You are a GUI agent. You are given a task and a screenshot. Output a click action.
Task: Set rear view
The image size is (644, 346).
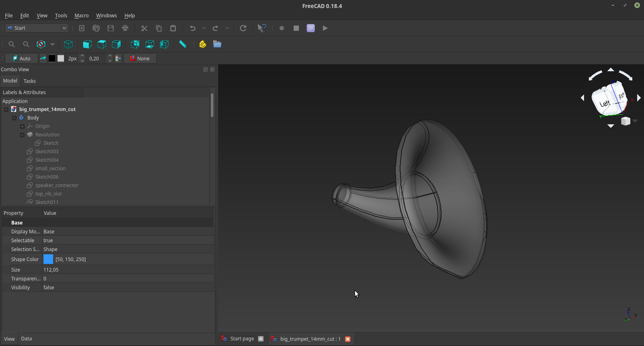click(x=135, y=44)
